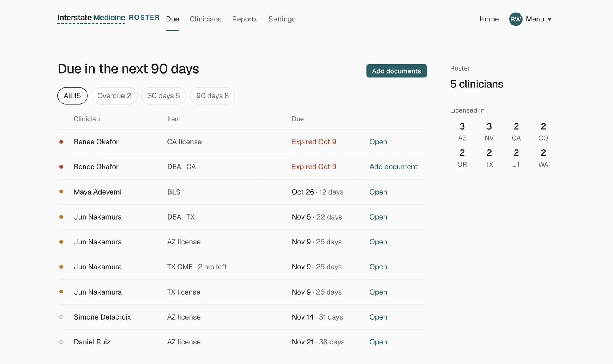Click the Due column header
The image size is (613, 364).
click(298, 119)
